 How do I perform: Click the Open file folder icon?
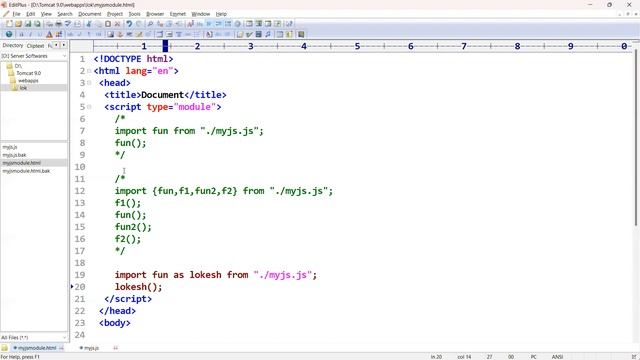18,24
